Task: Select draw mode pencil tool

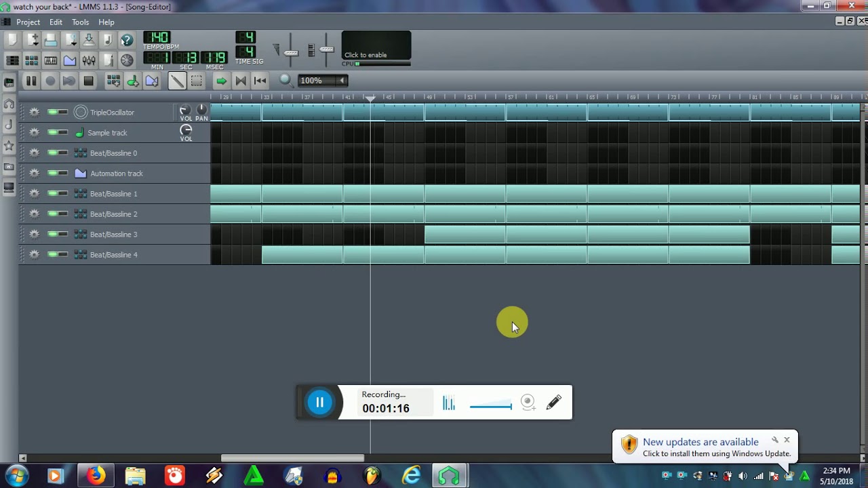Action: click(x=177, y=81)
